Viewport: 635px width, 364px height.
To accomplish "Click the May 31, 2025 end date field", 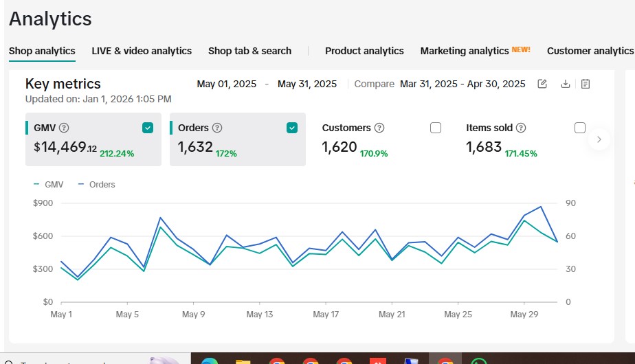I will pyautogui.click(x=307, y=84).
